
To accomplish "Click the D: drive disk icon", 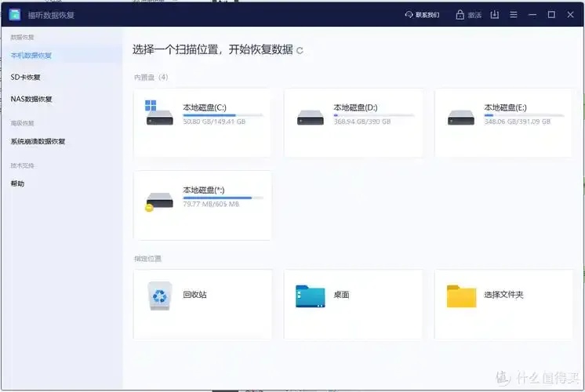I will tap(310, 117).
